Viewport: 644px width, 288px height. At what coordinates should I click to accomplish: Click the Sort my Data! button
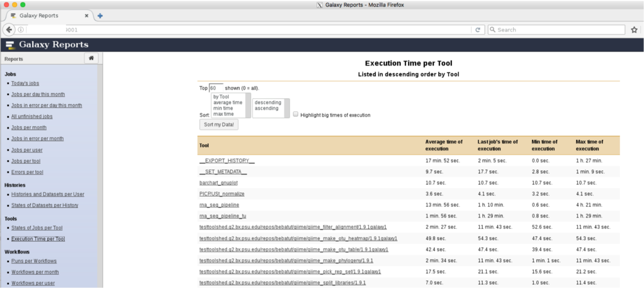[x=218, y=125]
